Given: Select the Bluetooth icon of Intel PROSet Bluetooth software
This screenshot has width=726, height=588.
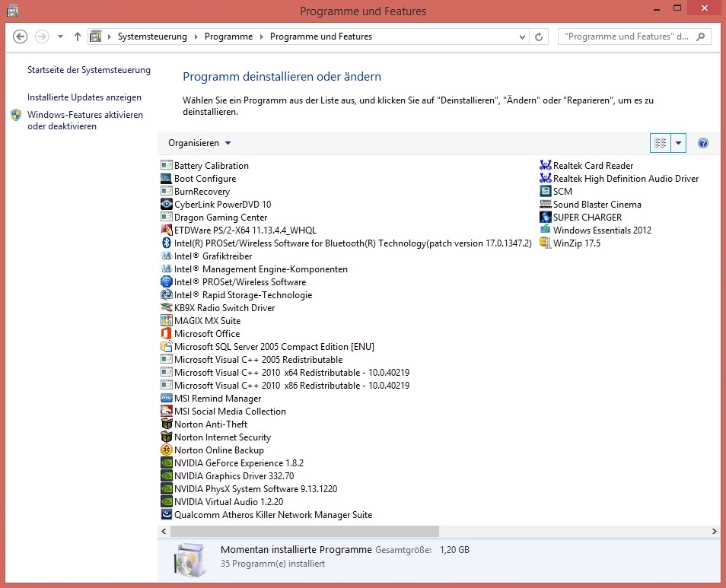Looking at the screenshot, I should (166, 243).
